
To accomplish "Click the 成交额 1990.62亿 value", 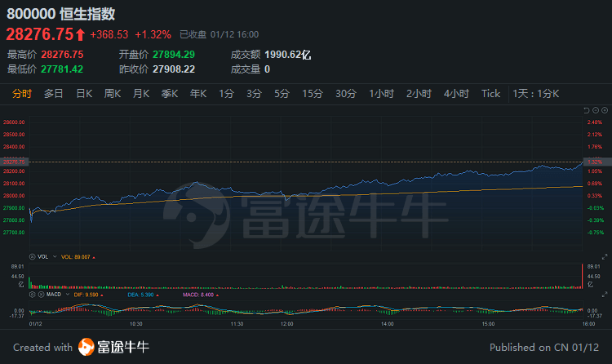I will click(x=288, y=55).
